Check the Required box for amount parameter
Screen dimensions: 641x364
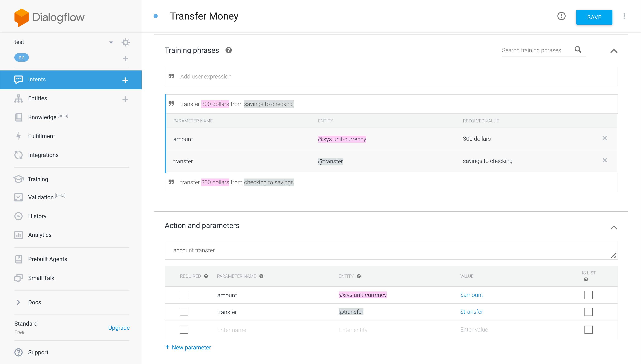pos(184,295)
